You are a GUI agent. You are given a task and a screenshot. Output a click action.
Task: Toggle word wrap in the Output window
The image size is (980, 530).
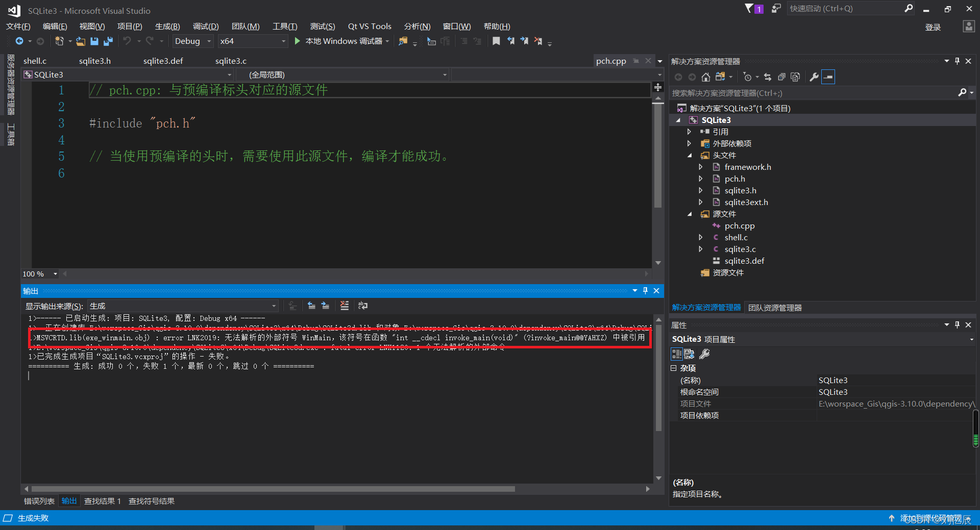[x=363, y=306]
